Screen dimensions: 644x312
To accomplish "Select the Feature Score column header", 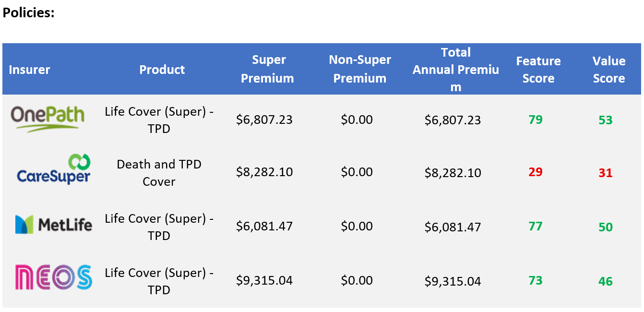I will point(538,70).
